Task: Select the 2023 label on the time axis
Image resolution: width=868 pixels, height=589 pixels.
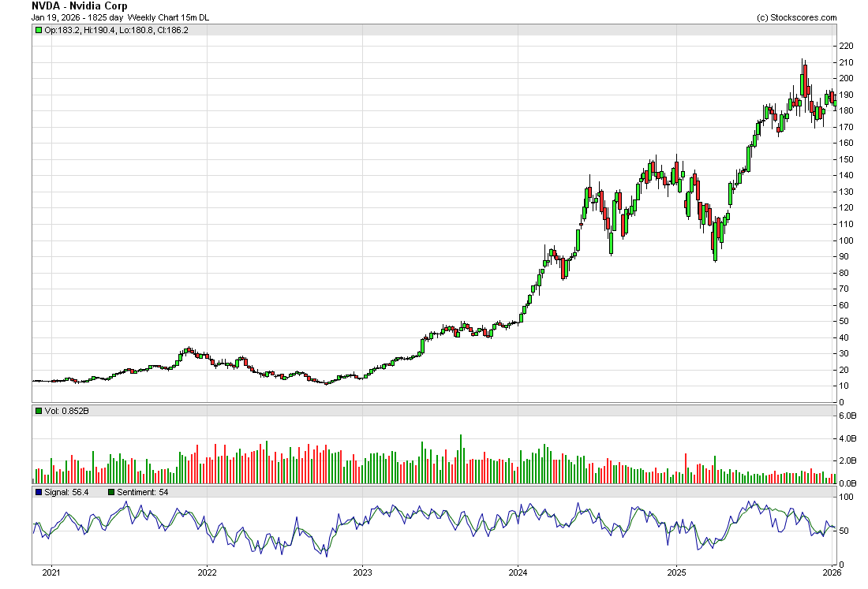Action: coord(362,572)
